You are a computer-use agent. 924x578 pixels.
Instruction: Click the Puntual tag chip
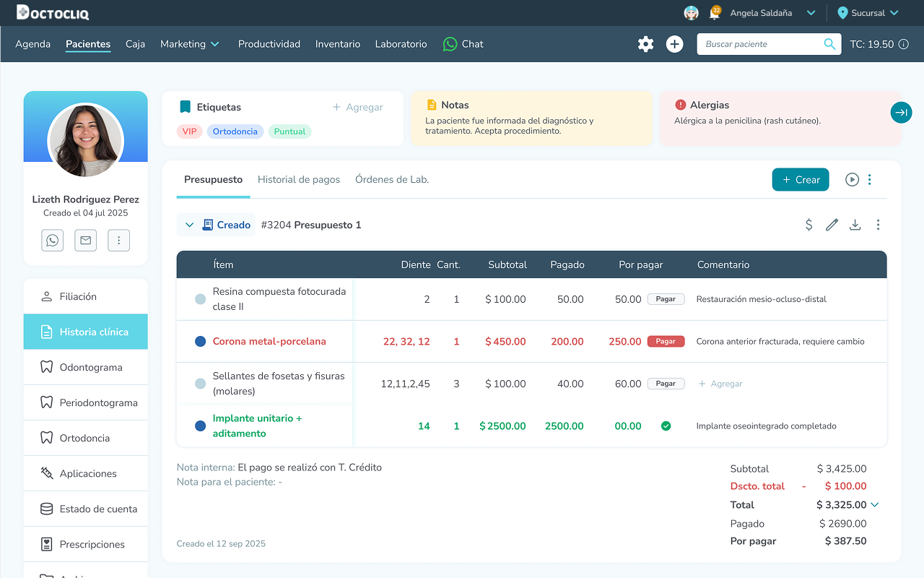289,131
